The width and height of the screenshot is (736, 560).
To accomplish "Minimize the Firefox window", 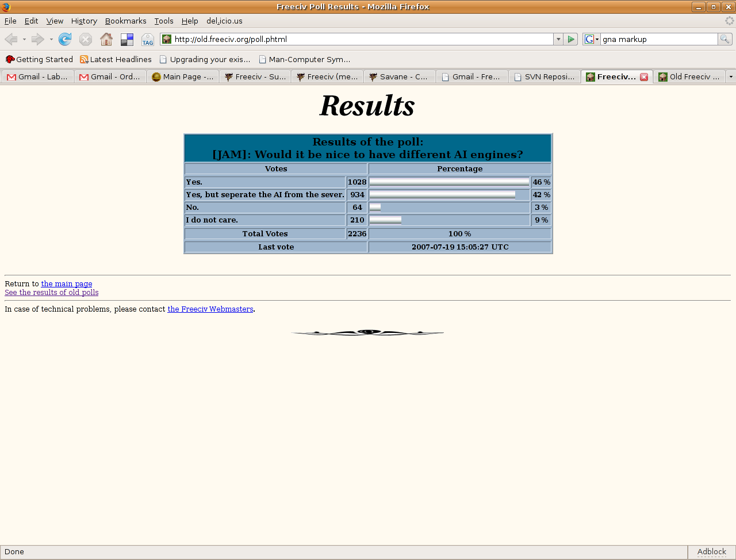I will point(699,7).
